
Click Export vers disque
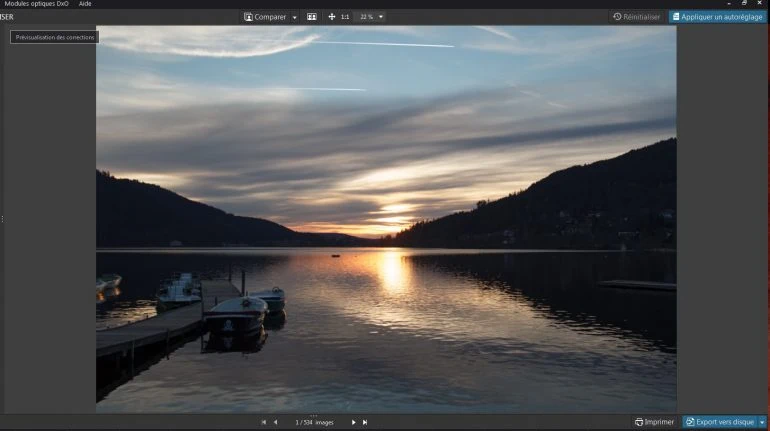[719, 422]
